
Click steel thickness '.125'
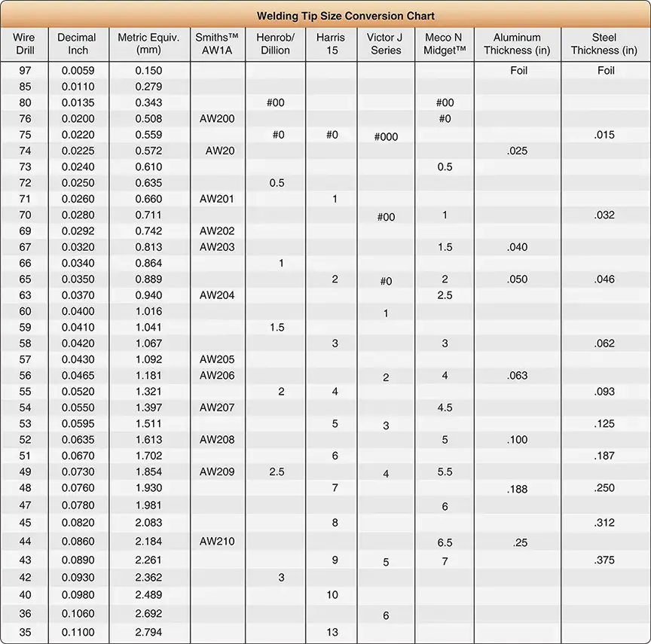[604, 423]
